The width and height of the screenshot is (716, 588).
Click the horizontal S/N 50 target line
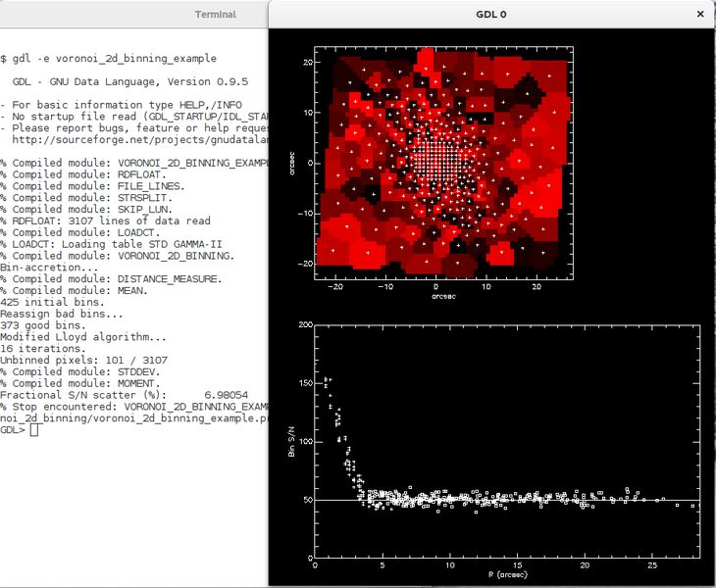pos(507,500)
